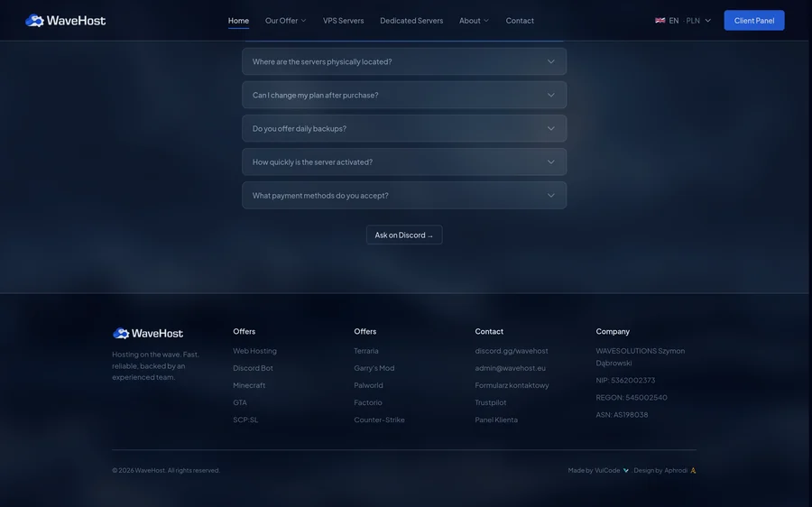Viewport: 812px width, 507px height.
Task: Click 'Hosting on the wave' tagline text
Action: (155, 366)
